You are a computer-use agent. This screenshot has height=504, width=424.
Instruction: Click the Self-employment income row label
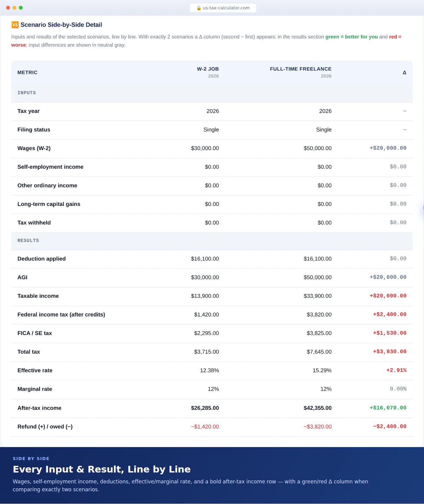click(50, 167)
